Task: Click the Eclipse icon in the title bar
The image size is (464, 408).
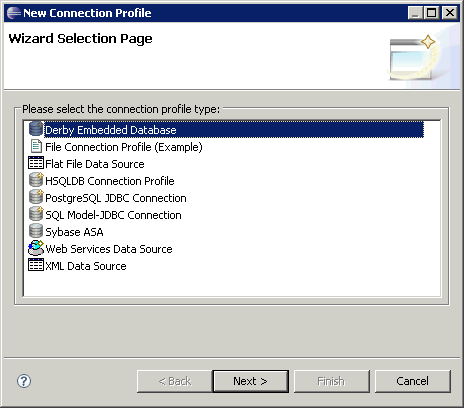Action: [x=14, y=13]
